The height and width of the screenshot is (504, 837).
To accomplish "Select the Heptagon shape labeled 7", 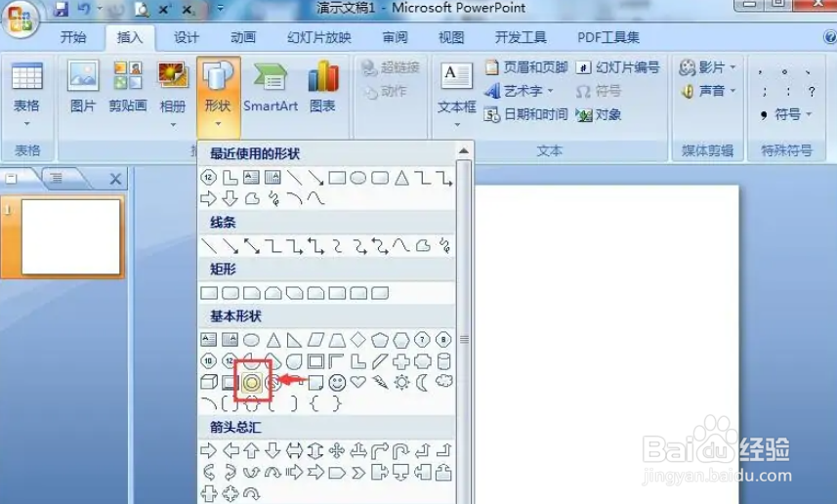I will 422,340.
